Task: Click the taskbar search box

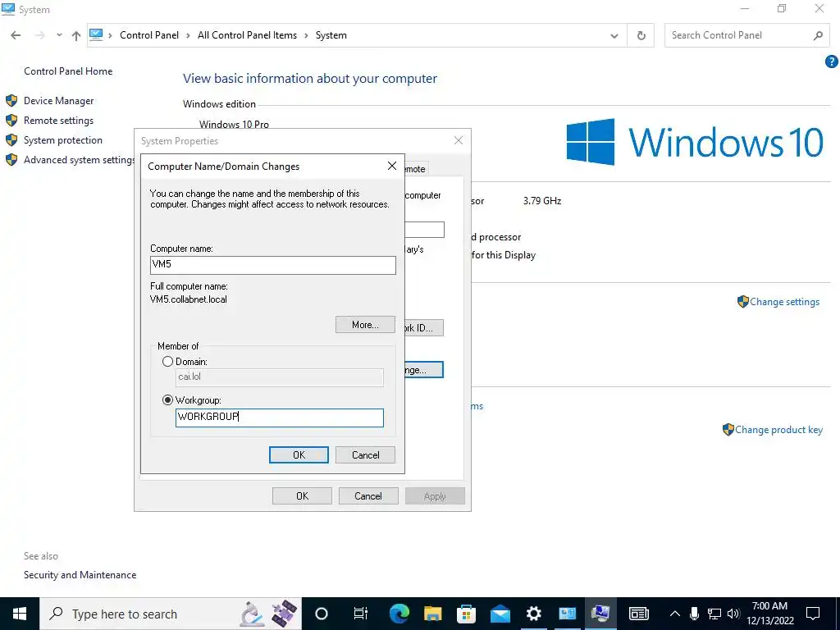Action: 171,614
